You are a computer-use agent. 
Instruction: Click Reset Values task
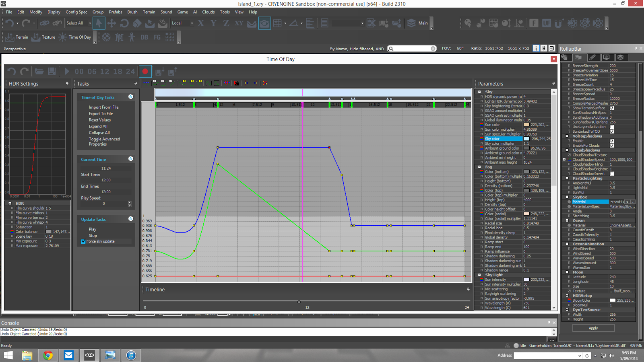(x=99, y=120)
